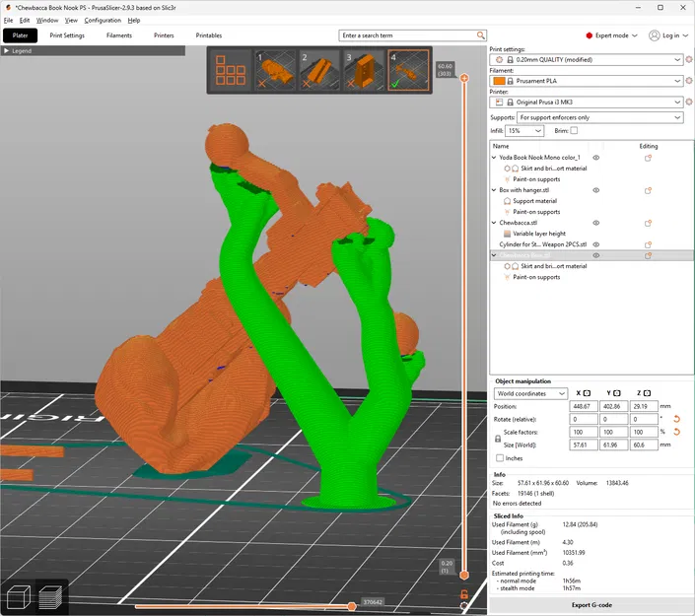Toggle the vertical slider lock icon

click(x=464, y=594)
